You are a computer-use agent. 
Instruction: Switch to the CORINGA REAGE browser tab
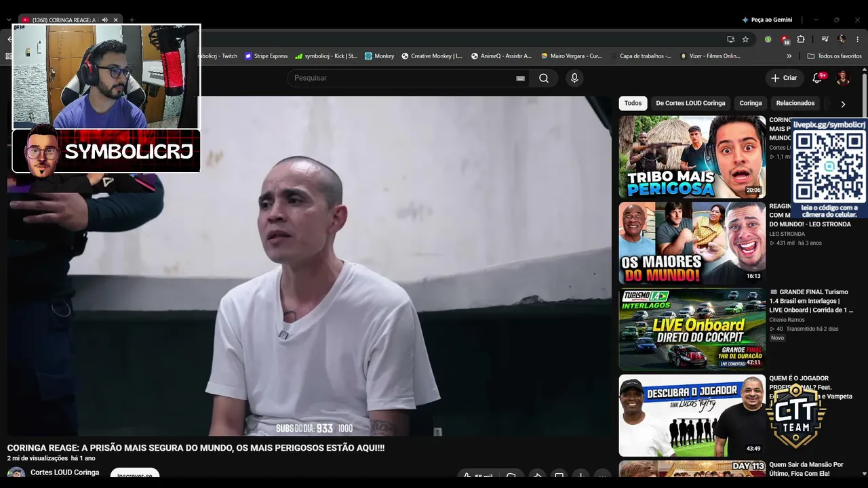(64, 20)
